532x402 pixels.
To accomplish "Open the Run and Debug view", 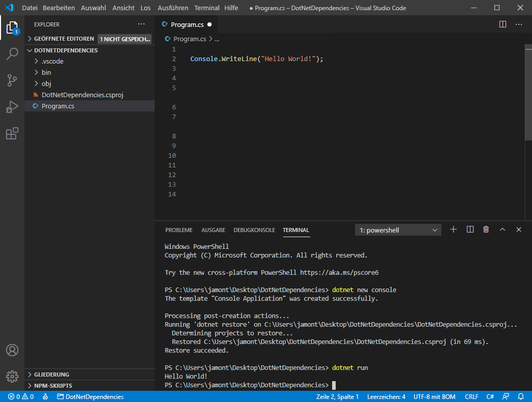I will (12, 107).
